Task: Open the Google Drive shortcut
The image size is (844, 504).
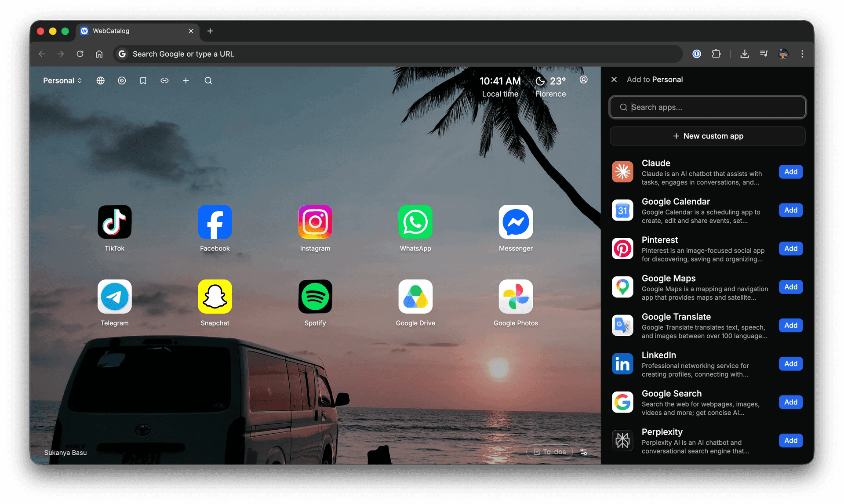Action: [x=415, y=297]
